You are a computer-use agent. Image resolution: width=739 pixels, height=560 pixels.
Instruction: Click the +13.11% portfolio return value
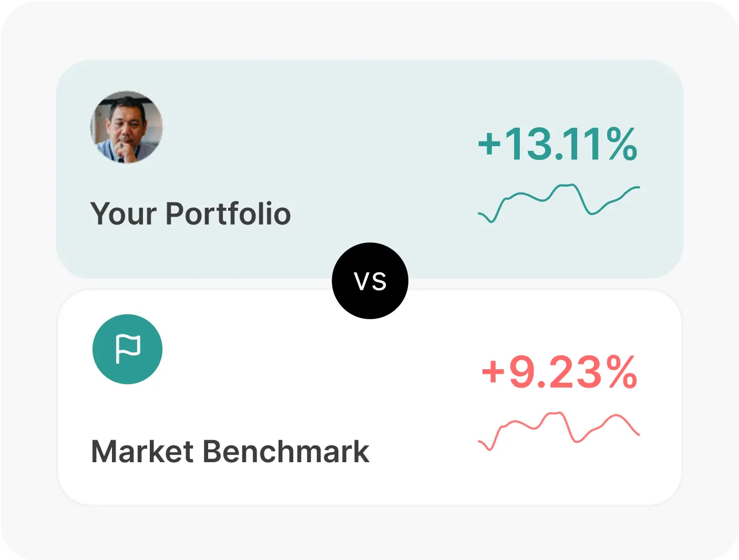pos(557,144)
